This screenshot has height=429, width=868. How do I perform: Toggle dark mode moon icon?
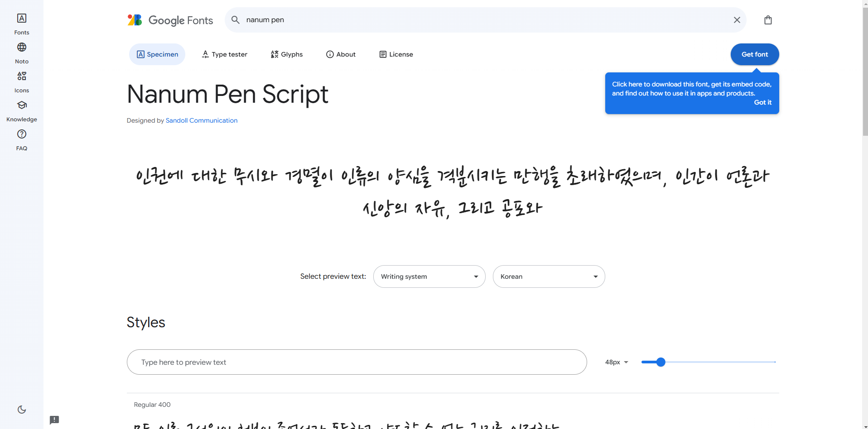pyautogui.click(x=22, y=410)
